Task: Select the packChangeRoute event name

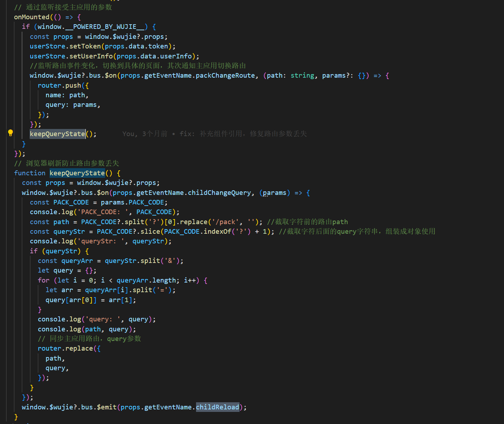Action: point(225,75)
